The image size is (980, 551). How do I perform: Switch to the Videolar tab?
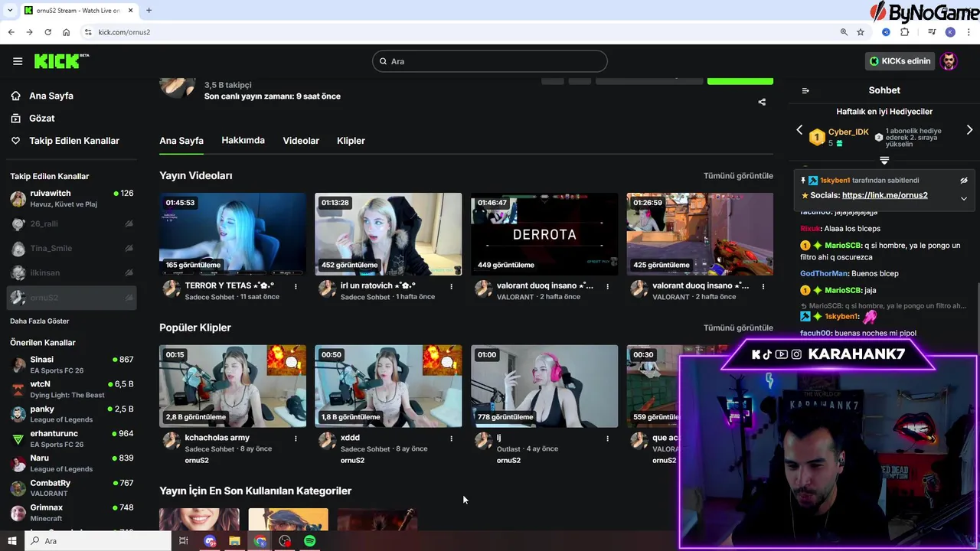pyautogui.click(x=301, y=141)
